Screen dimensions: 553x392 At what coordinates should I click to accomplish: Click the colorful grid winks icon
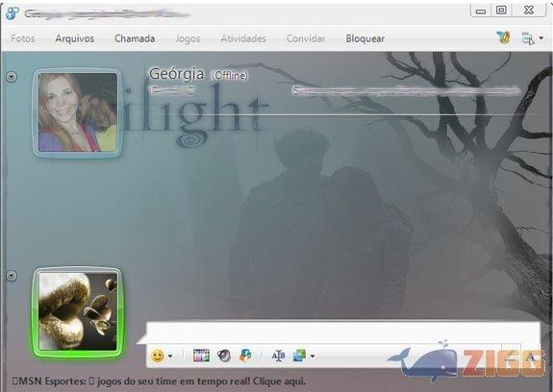click(201, 355)
